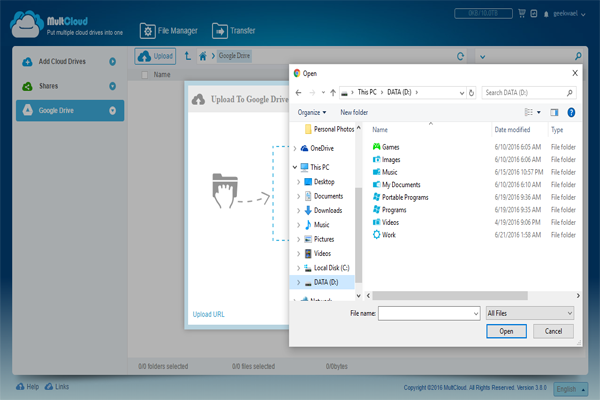Open the recent locations dropdown arrow
Viewport: 600px width, 400px height.
(x=323, y=93)
